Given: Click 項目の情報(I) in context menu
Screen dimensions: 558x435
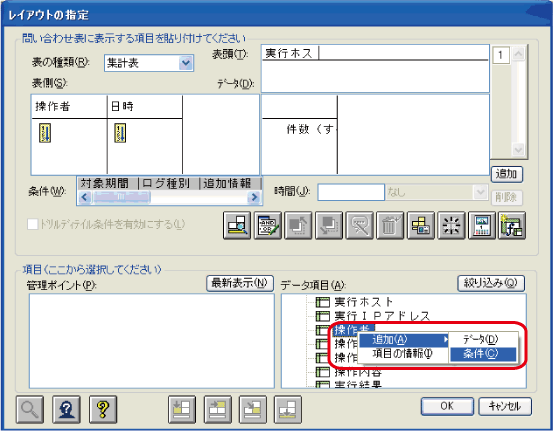Looking at the screenshot, I should (402, 353).
